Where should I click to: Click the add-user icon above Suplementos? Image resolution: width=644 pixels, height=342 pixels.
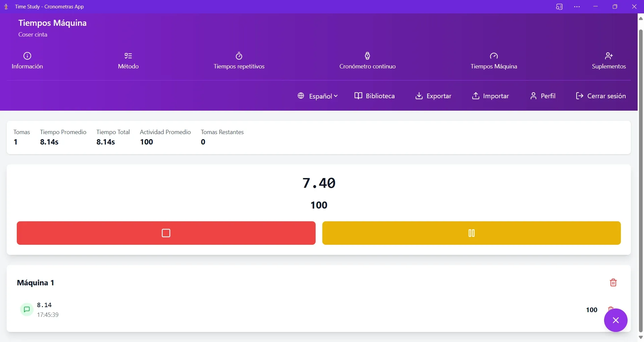(x=609, y=56)
